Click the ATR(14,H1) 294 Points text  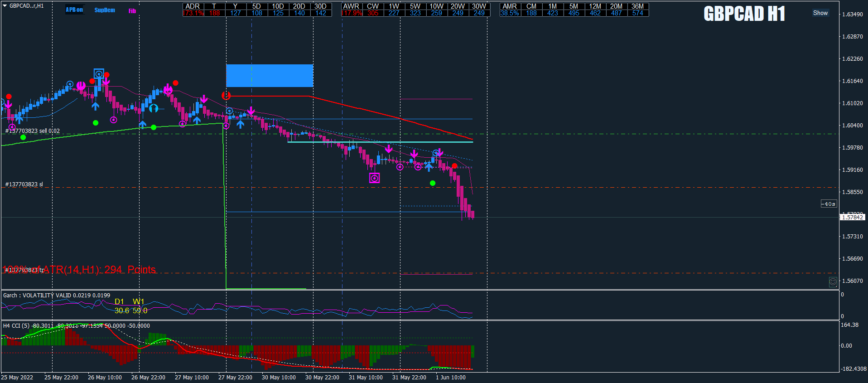click(x=79, y=270)
